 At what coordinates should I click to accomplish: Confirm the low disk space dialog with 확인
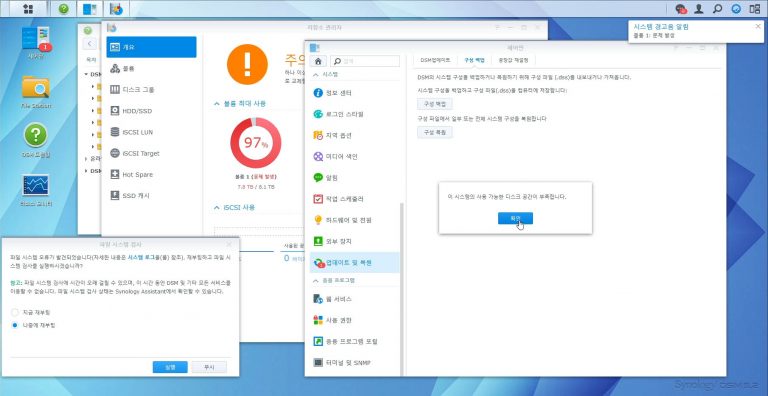click(515, 218)
